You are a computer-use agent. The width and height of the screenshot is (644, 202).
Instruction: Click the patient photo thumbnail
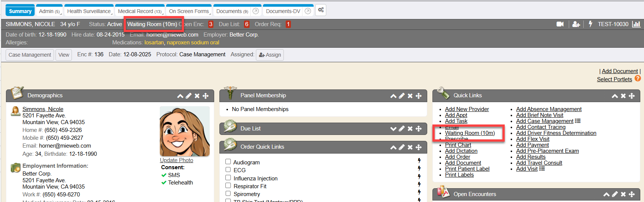[184, 131]
